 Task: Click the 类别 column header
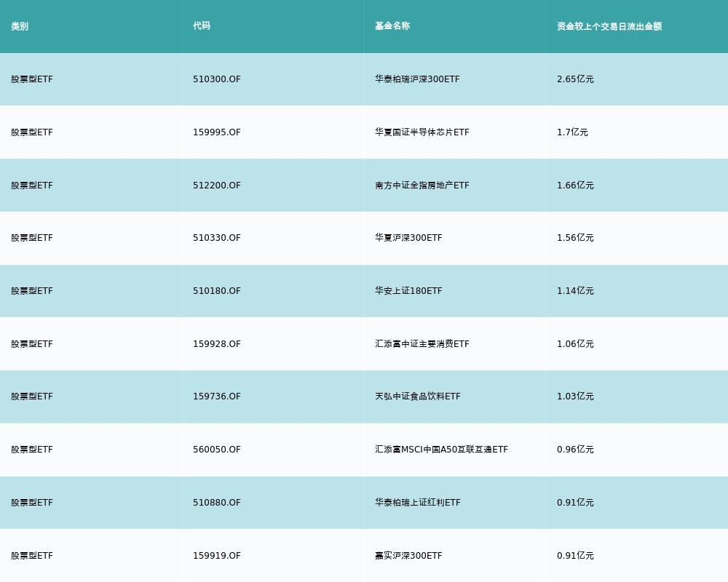(x=20, y=26)
